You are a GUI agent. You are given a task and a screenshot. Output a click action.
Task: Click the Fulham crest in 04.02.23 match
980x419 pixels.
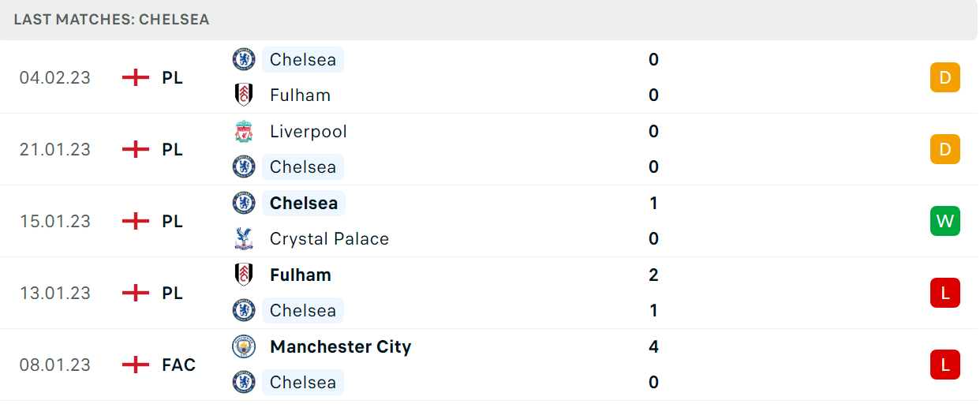pyautogui.click(x=244, y=95)
